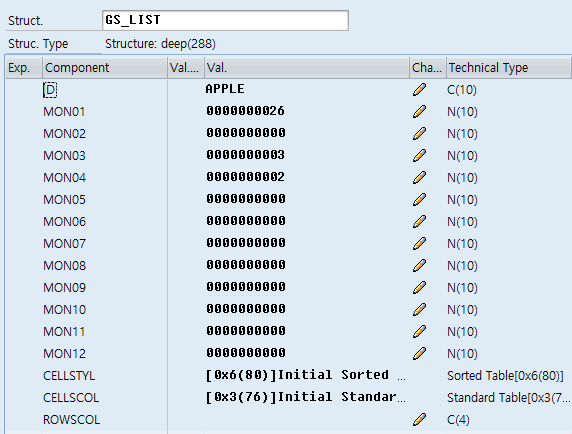Click the Struct. input field GS_LIST
The width and height of the screenshot is (572, 434).
(225, 20)
